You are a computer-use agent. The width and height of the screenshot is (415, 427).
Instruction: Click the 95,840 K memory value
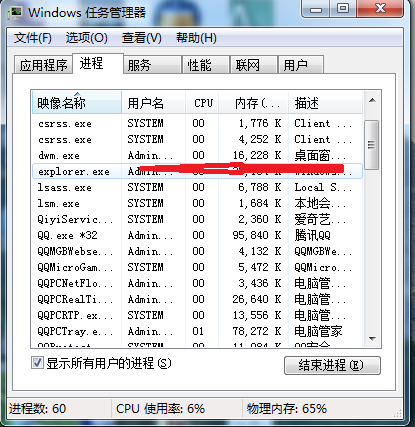(x=257, y=235)
